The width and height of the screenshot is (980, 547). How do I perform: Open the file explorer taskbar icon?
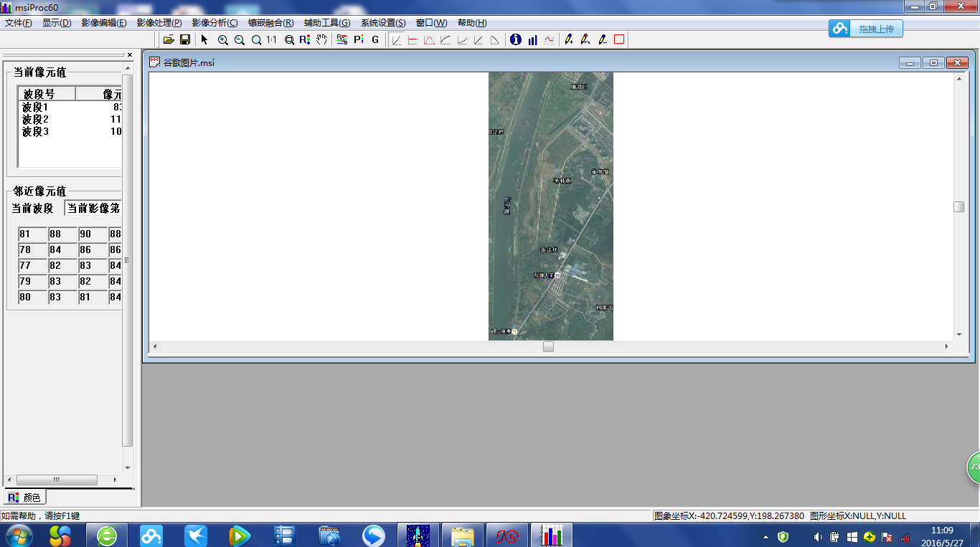[x=463, y=536]
